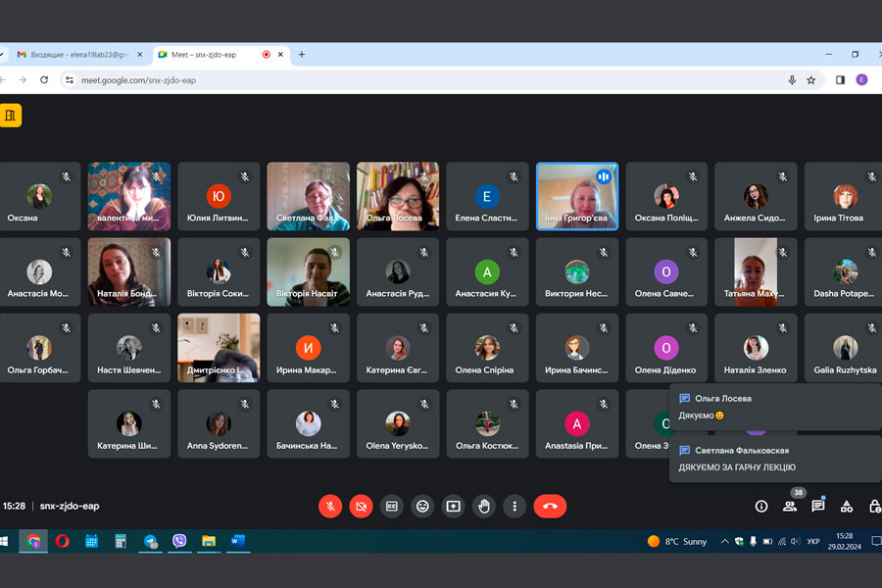Show hidden system tray icons chevron
The height and width of the screenshot is (588, 882).
pos(725,541)
